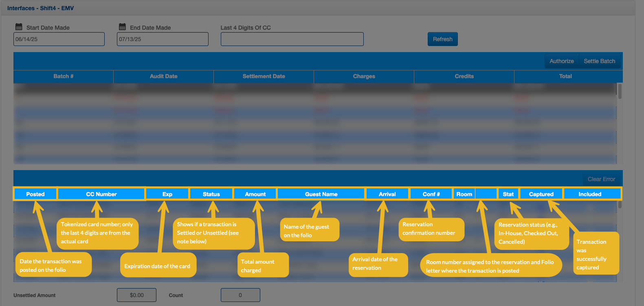Click the Start Date Made input field
Viewport: 644px width, 306px height.
click(59, 39)
